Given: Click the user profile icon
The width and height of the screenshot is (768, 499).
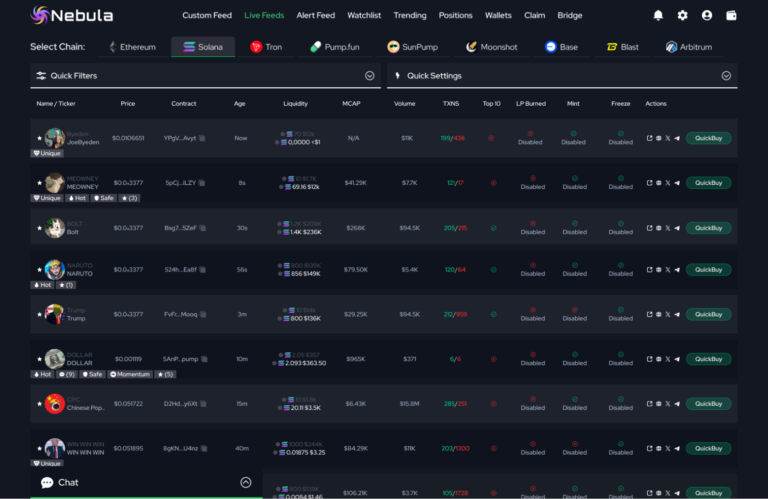Looking at the screenshot, I should tap(707, 16).
